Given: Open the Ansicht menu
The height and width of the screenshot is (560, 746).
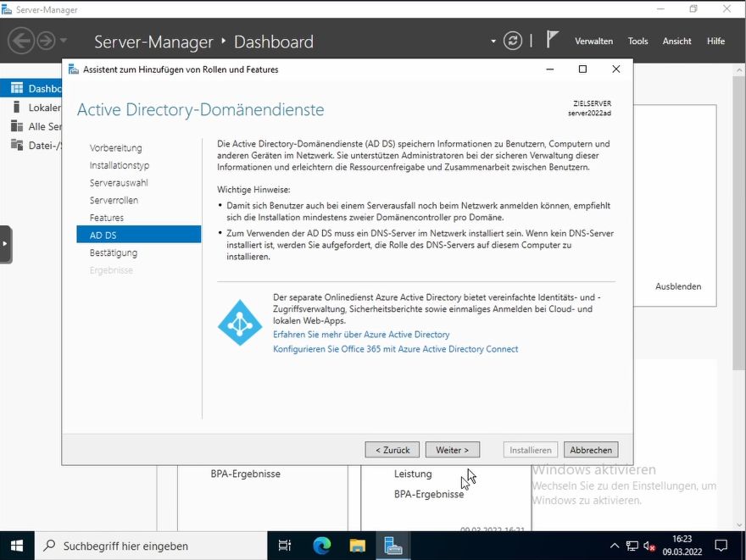Looking at the screenshot, I should (x=676, y=42).
